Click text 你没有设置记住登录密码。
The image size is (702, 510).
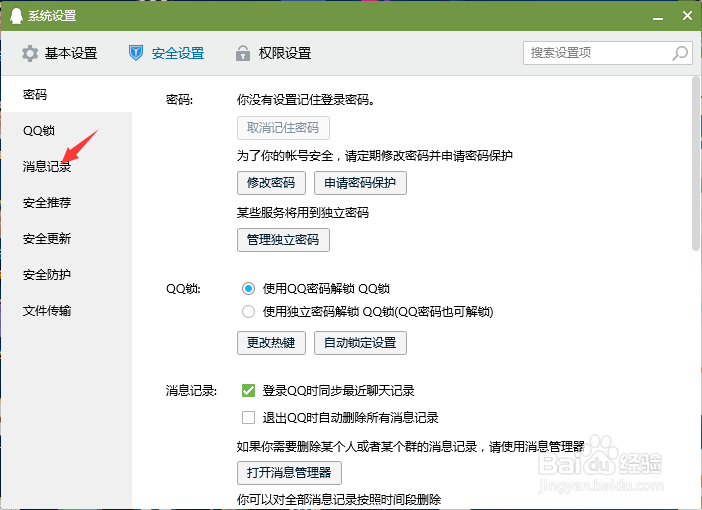(306, 99)
